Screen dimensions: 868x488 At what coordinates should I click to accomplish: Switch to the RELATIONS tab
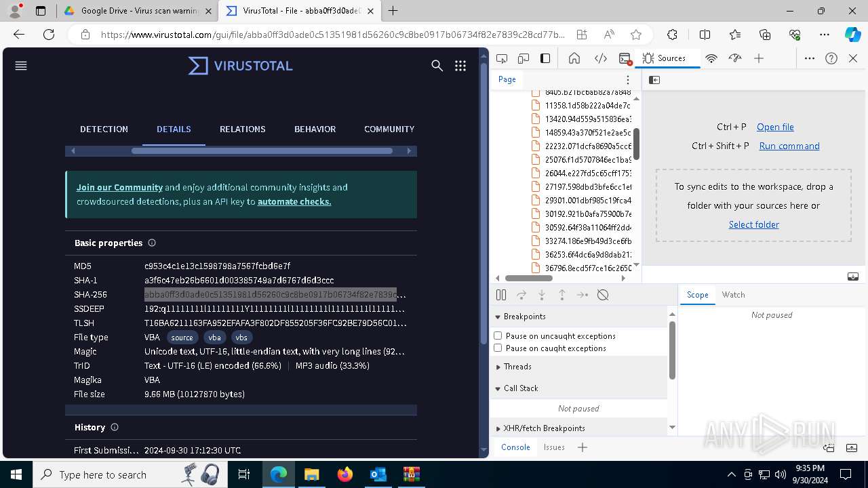pyautogui.click(x=242, y=129)
